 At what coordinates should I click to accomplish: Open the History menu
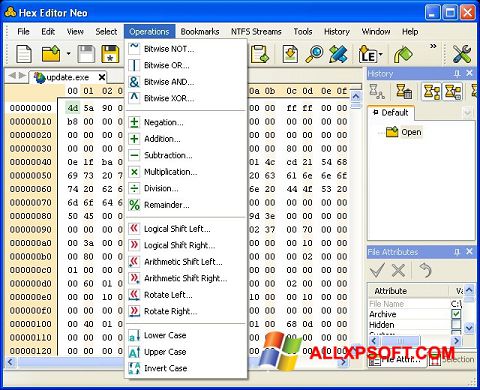337,32
